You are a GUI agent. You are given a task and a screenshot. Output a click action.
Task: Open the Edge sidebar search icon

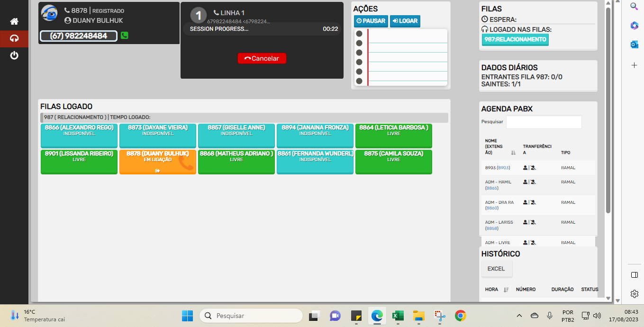(634, 6)
